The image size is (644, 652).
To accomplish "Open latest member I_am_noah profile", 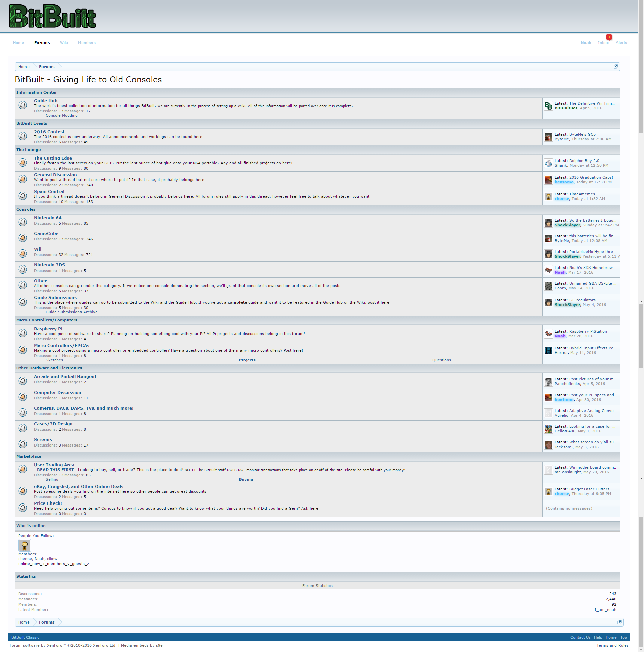I will pos(605,610).
